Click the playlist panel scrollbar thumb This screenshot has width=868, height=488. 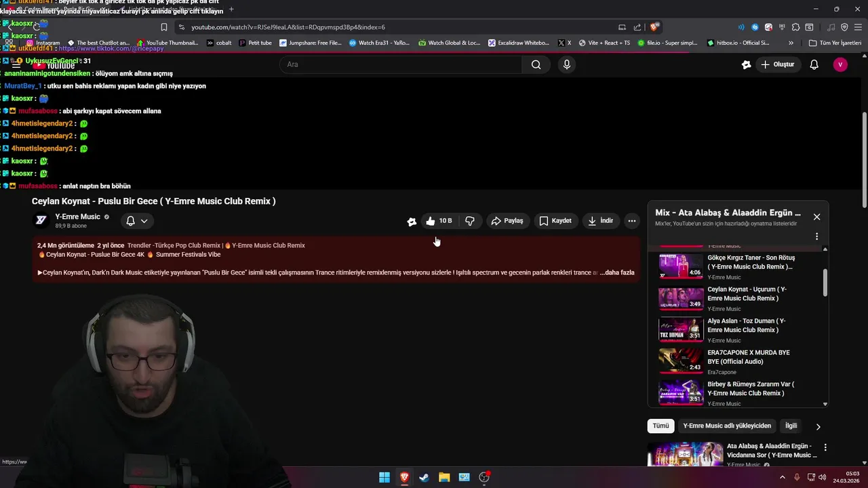[x=825, y=282]
